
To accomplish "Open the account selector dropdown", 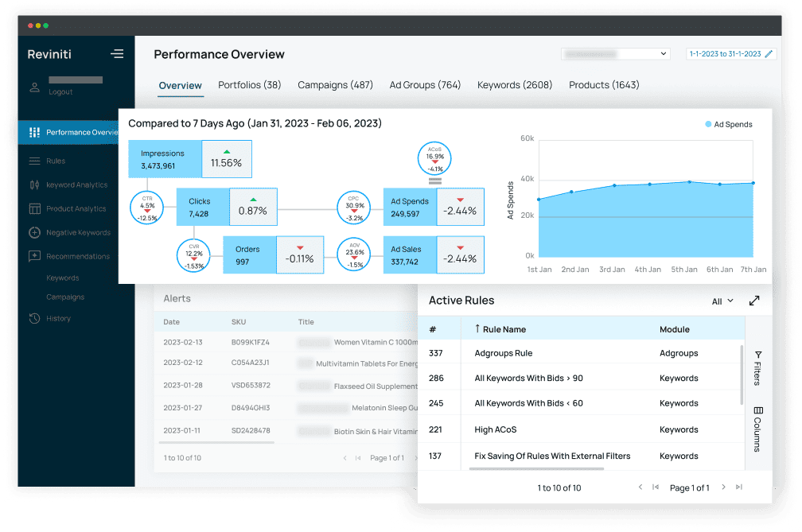I will click(x=615, y=54).
